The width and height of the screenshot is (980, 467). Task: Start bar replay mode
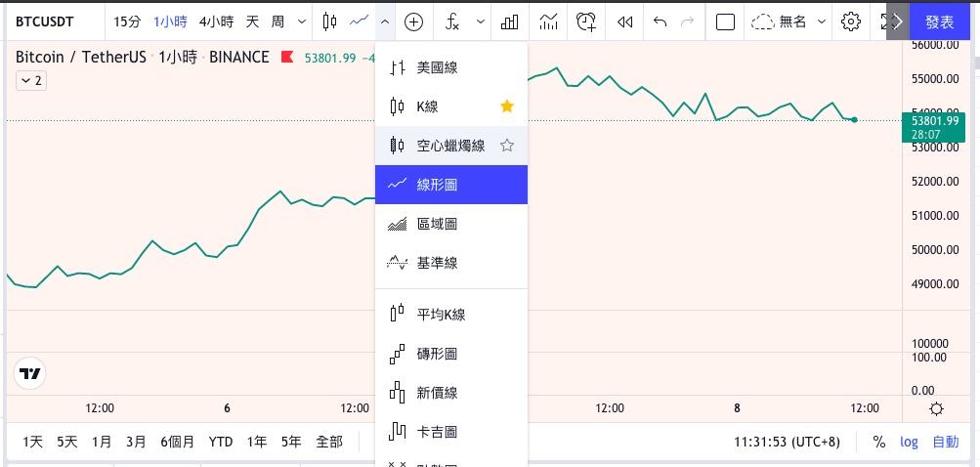624,21
